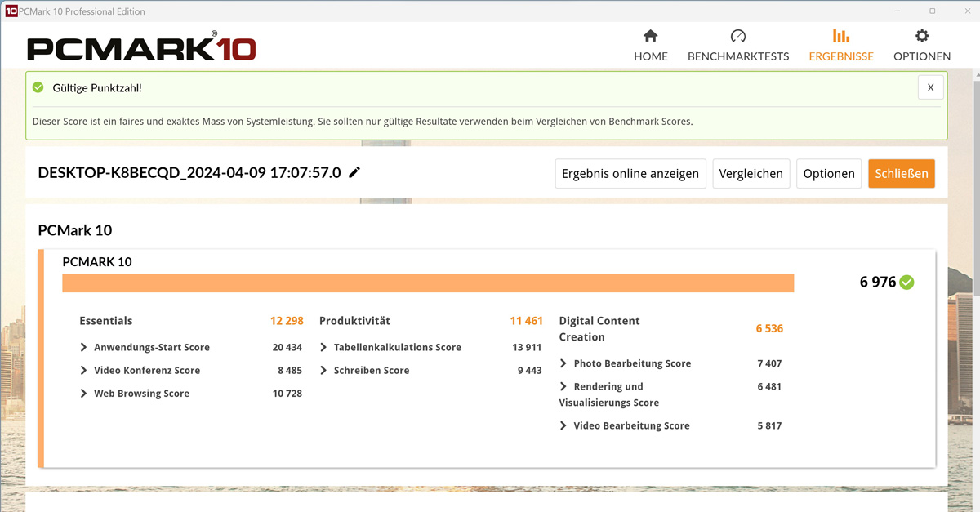
Task: Click the PCMARK 10 card heading
Action: (97, 262)
